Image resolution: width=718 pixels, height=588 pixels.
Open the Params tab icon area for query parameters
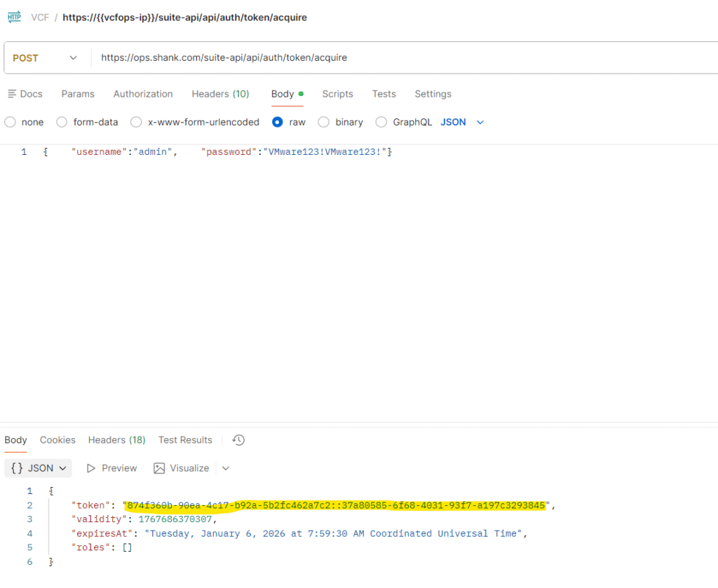point(77,94)
